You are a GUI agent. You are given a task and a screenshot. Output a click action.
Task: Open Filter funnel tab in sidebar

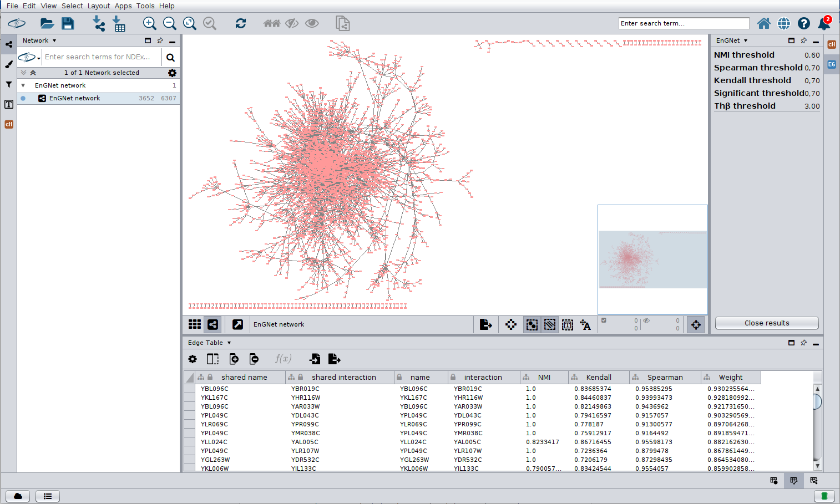tap(9, 84)
